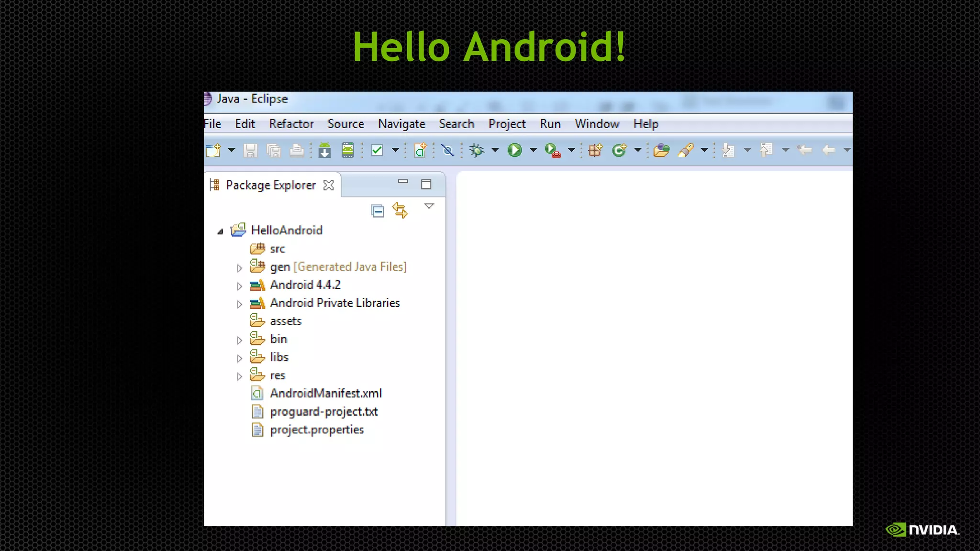Click the New wizard toolbar icon
The width and height of the screenshot is (980, 551).
[213, 150]
